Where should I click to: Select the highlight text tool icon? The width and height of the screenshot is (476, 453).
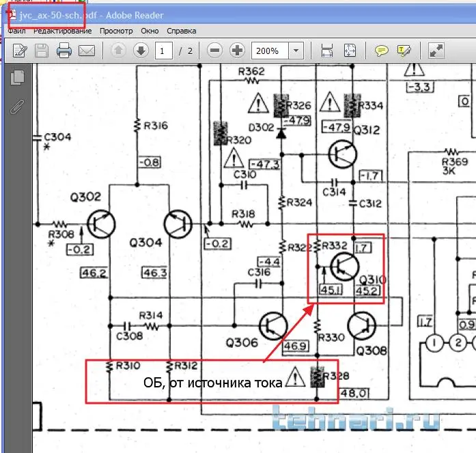pos(404,51)
